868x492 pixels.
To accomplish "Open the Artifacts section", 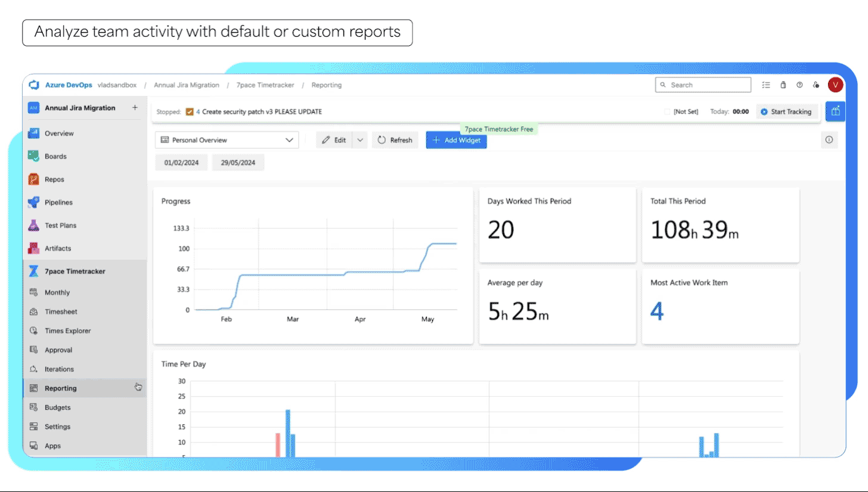I will point(58,248).
